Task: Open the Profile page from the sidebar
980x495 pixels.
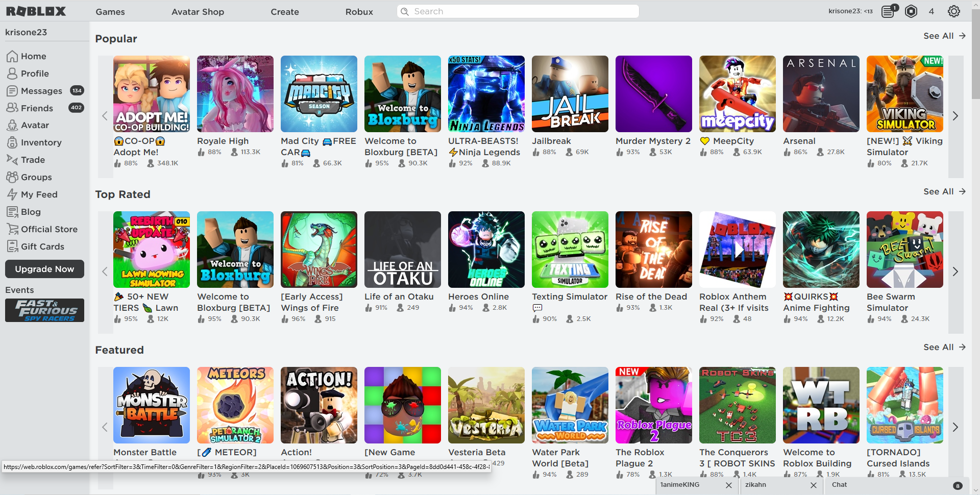Action: (28, 73)
